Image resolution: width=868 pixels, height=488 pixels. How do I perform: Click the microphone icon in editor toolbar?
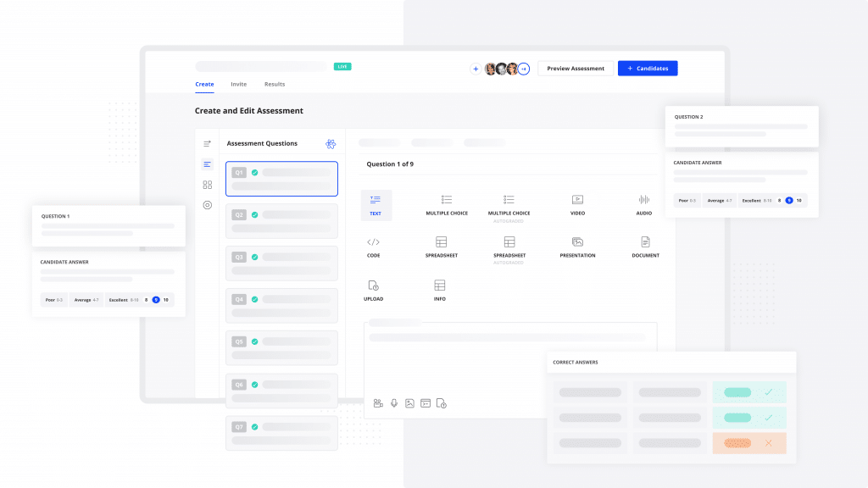tap(394, 403)
